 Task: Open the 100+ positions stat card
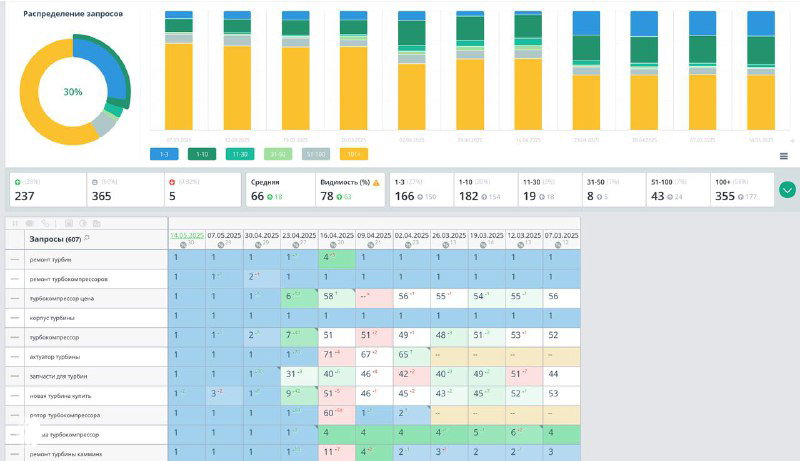[742, 190]
